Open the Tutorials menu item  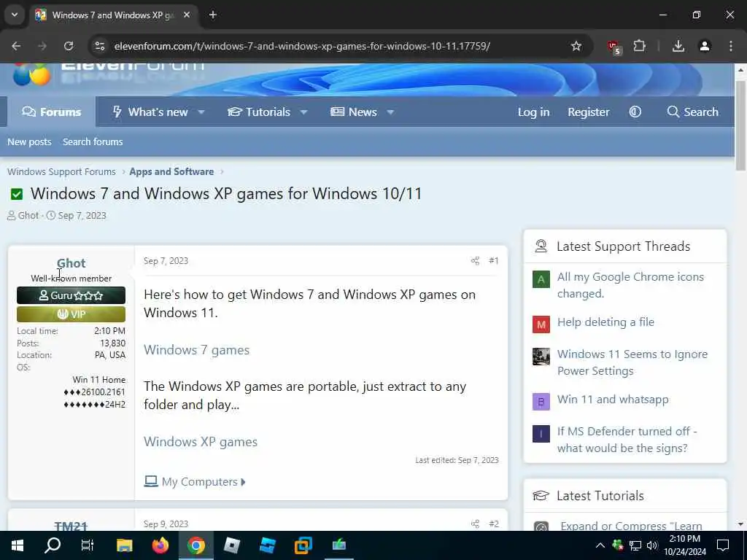pos(259,112)
